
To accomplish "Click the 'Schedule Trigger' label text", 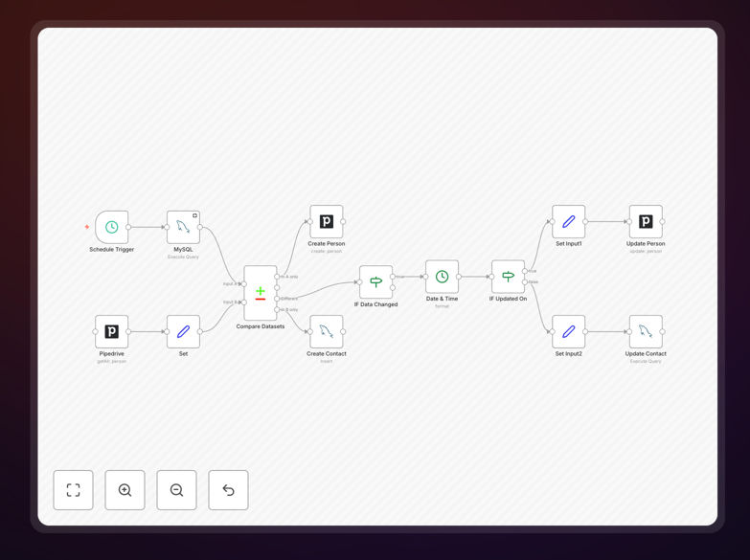I will point(111,250).
